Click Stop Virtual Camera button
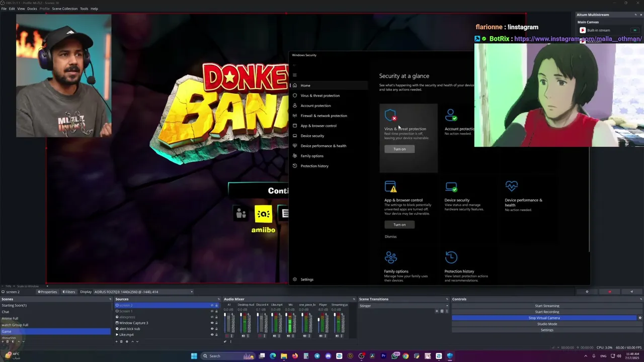644x362 pixels. click(x=544, y=318)
